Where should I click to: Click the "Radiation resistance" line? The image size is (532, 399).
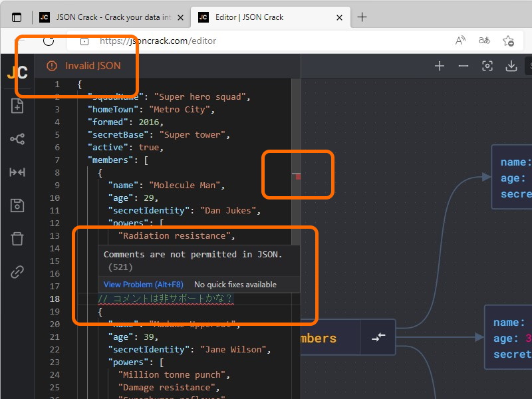pyautogui.click(x=176, y=236)
